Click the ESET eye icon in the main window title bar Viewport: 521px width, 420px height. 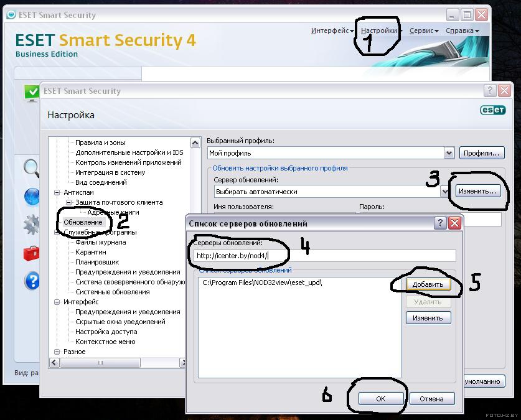(x=11, y=14)
